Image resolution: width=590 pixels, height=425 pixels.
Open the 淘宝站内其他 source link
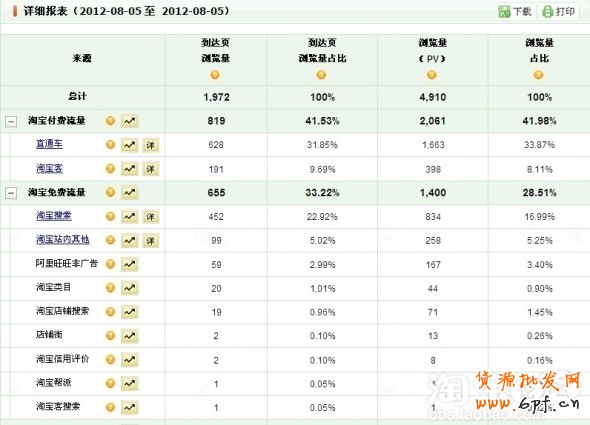[62, 239]
